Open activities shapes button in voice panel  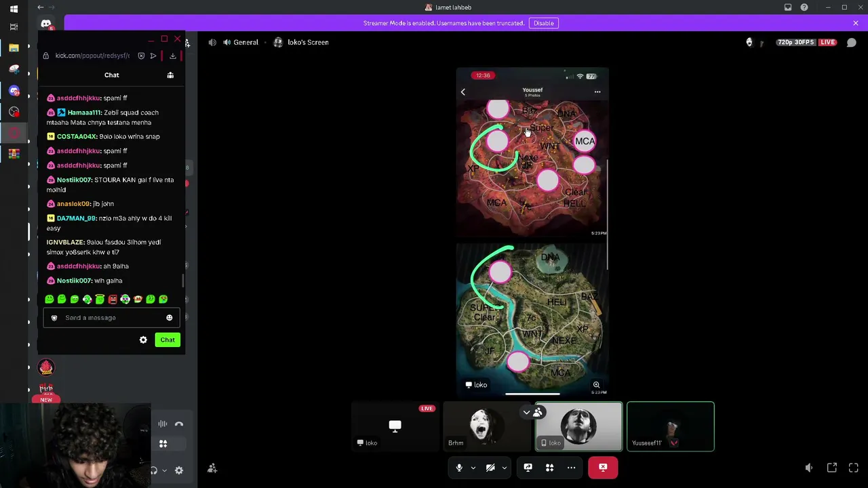[x=163, y=444]
